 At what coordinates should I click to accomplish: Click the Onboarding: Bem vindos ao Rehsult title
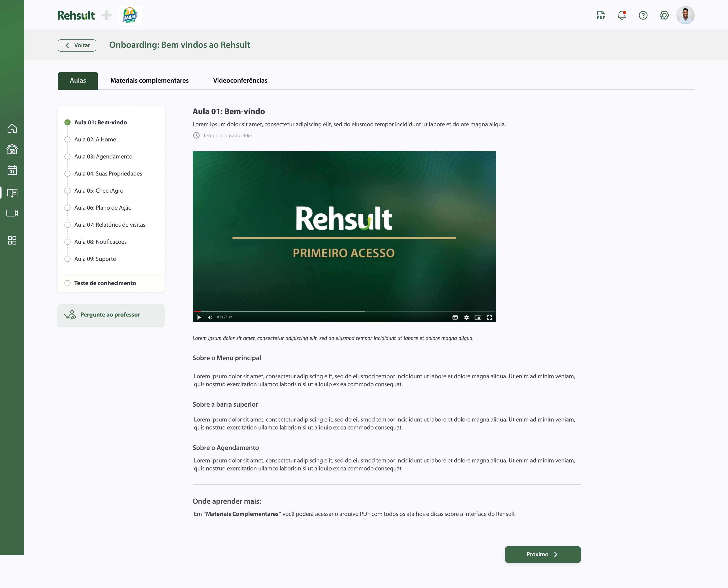(180, 45)
